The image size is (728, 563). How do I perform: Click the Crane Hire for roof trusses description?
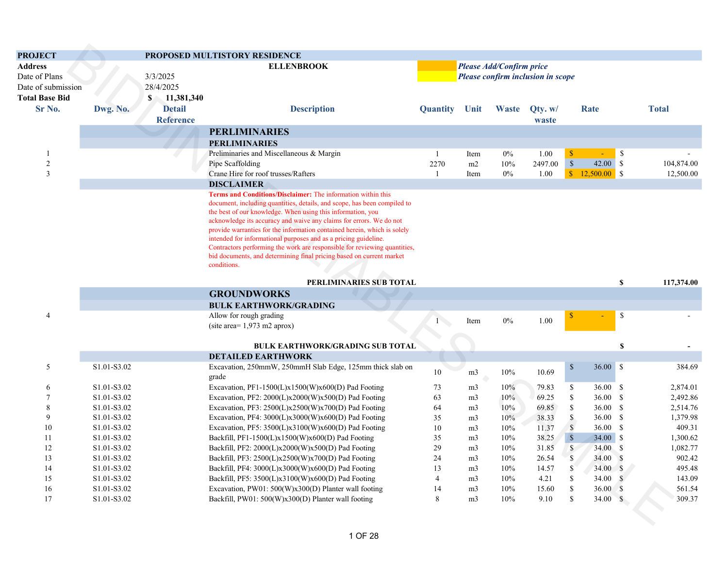pos(262,174)
